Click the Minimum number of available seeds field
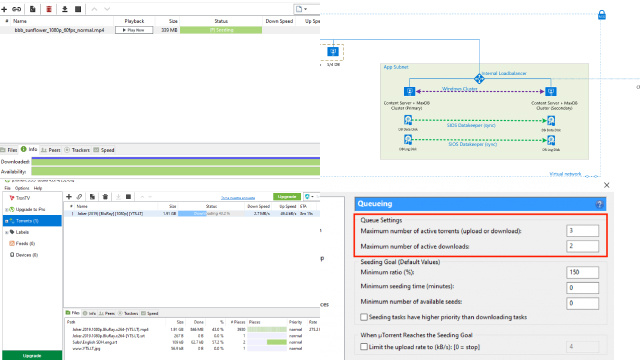The image size is (640, 360). click(582, 303)
